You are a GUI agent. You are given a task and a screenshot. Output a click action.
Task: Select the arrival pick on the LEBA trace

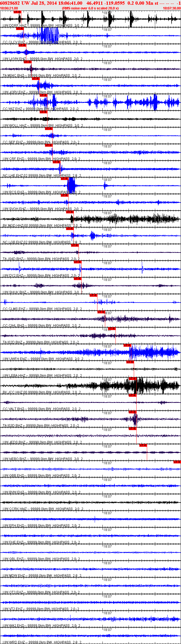(130, 362)
